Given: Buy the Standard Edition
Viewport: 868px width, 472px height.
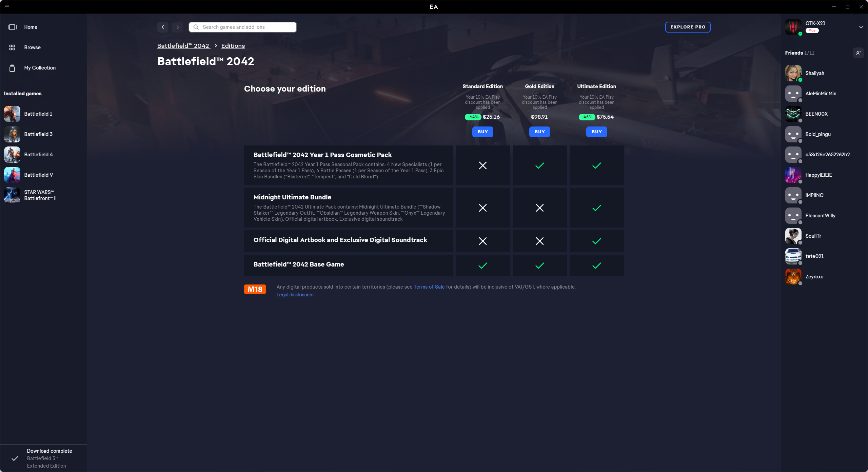Looking at the screenshot, I should pos(483,132).
